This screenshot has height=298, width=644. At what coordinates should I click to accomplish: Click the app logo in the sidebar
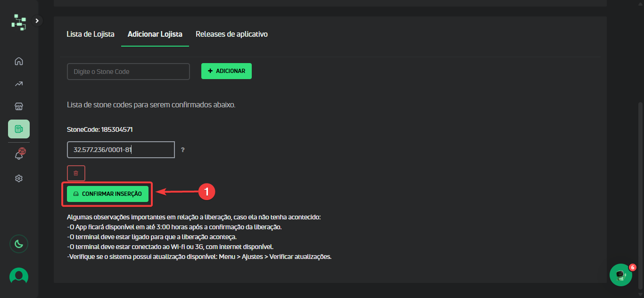(19, 22)
